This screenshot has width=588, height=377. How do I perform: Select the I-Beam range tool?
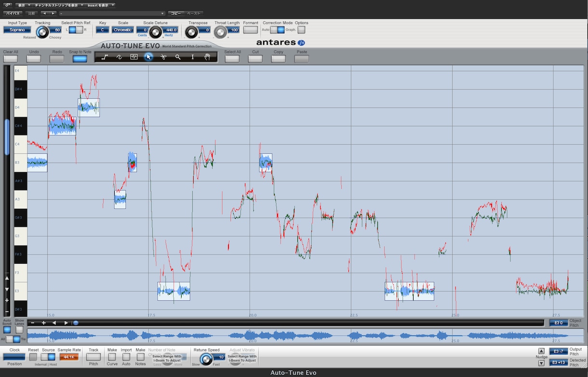(193, 57)
